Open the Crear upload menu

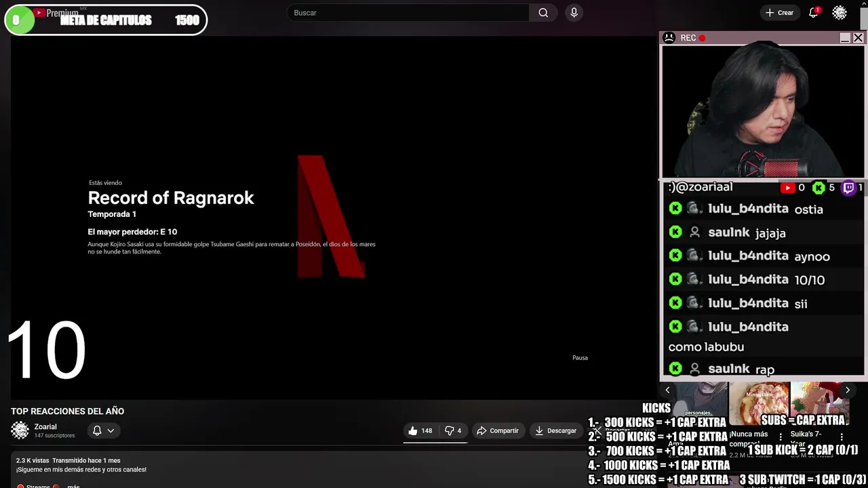779,13
